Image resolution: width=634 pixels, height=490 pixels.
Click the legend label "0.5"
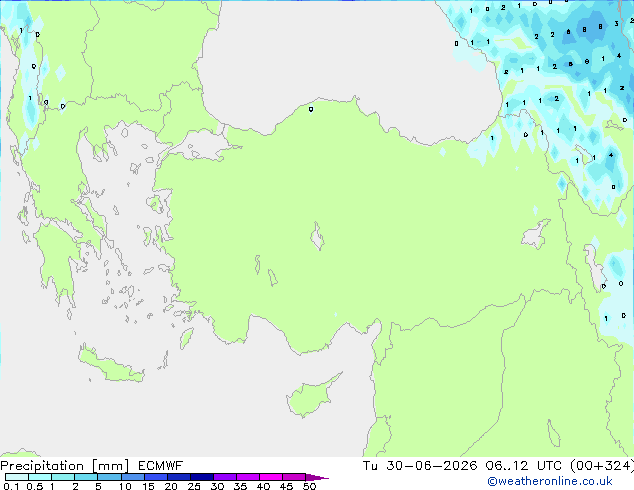[x=35, y=486]
